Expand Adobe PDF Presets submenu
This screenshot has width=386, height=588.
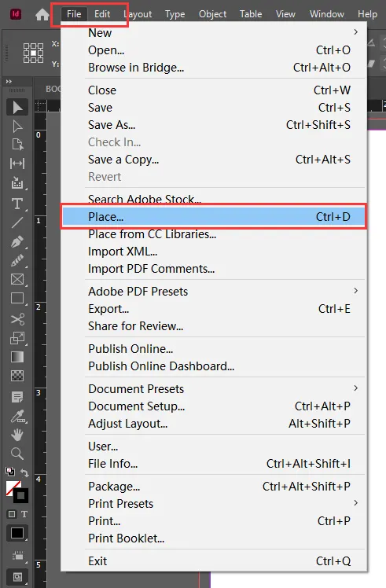coord(355,291)
